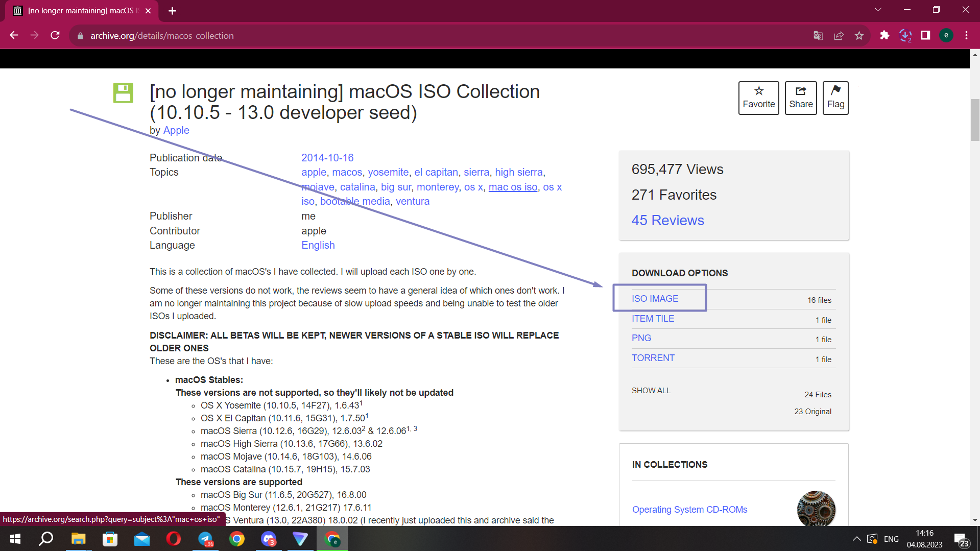Show hidden system tray icons
Viewport: 980px width, 551px height.
856,539
